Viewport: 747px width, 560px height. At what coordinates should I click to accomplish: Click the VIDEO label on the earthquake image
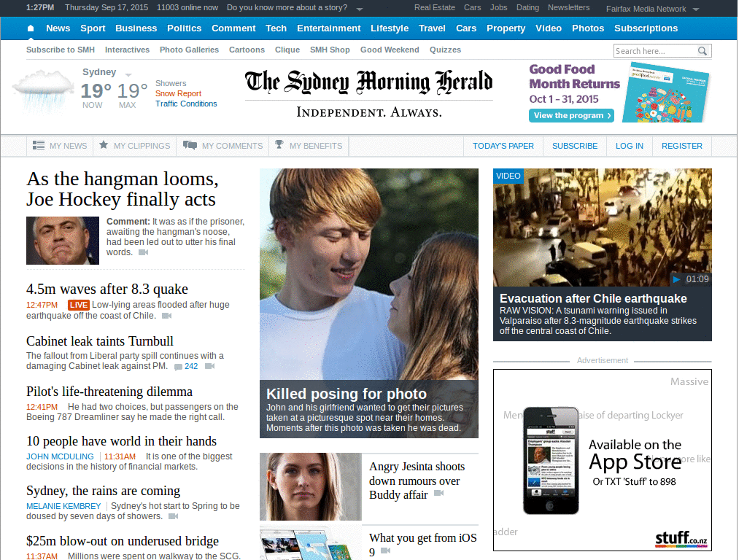pyautogui.click(x=508, y=176)
